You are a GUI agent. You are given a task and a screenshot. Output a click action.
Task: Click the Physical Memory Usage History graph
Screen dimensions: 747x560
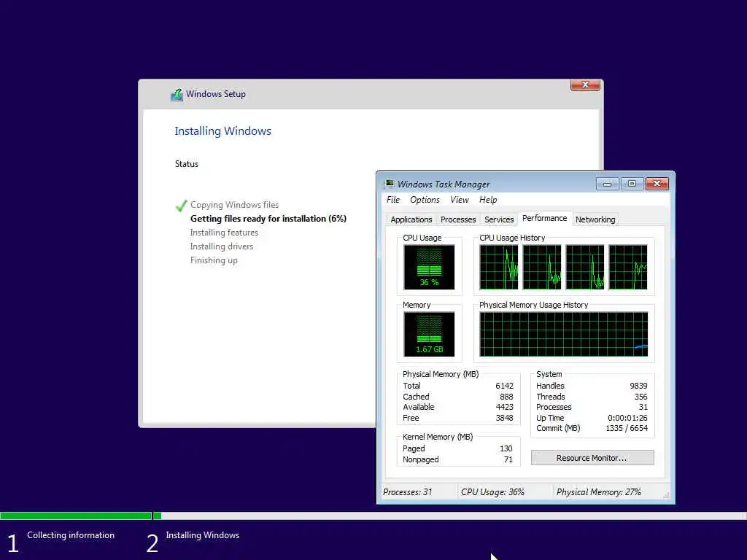(564, 334)
